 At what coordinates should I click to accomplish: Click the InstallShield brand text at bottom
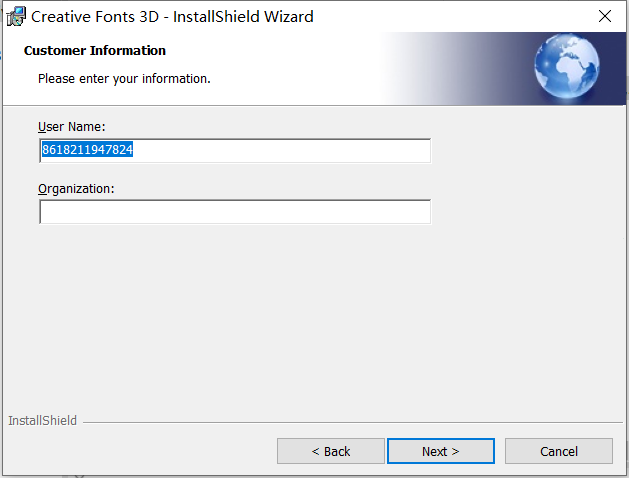[43, 420]
